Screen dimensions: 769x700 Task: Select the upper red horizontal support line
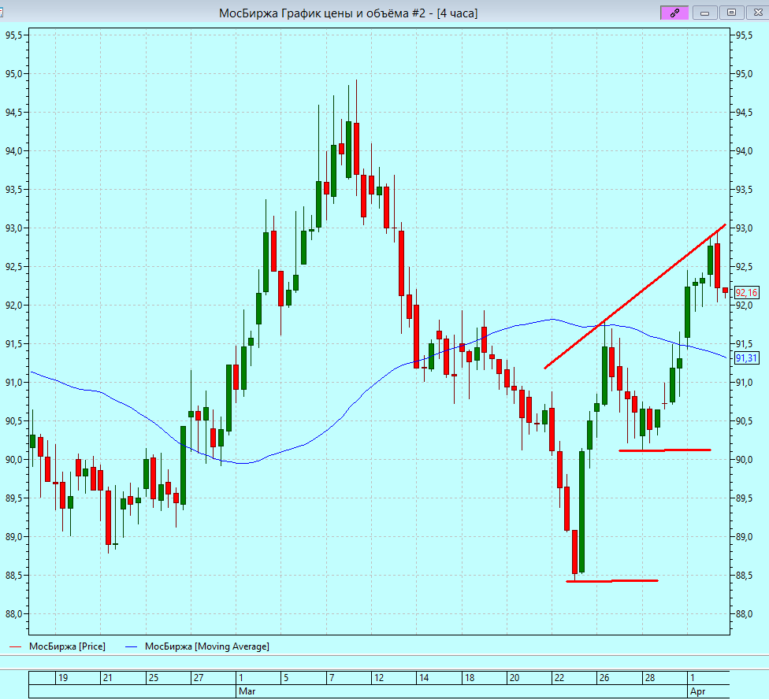664,450
